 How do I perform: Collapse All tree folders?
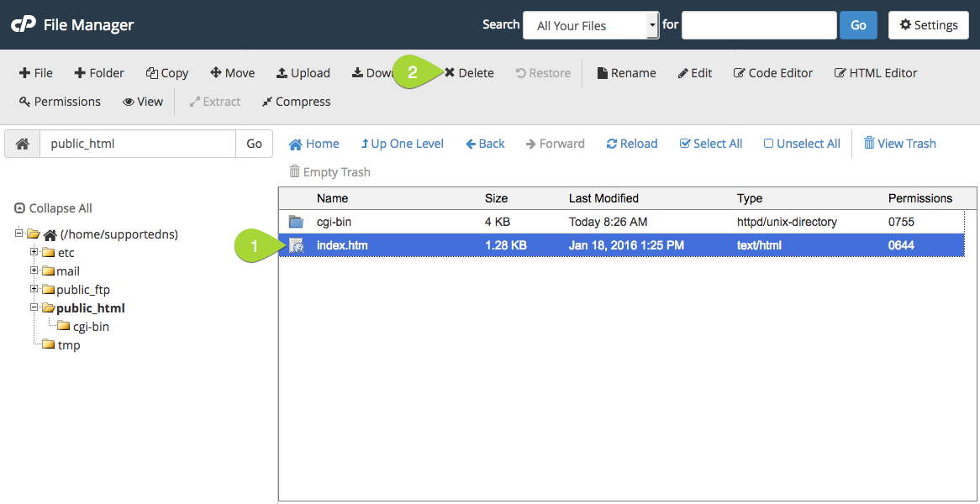click(53, 208)
